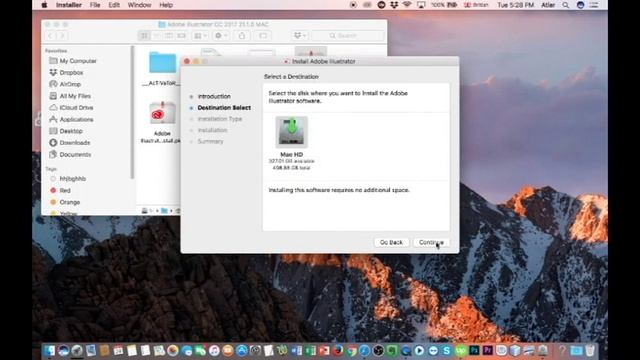The image size is (640, 360).
Task: Select the Orange tag in the Finder sidebar
Action: tap(69, 202)
